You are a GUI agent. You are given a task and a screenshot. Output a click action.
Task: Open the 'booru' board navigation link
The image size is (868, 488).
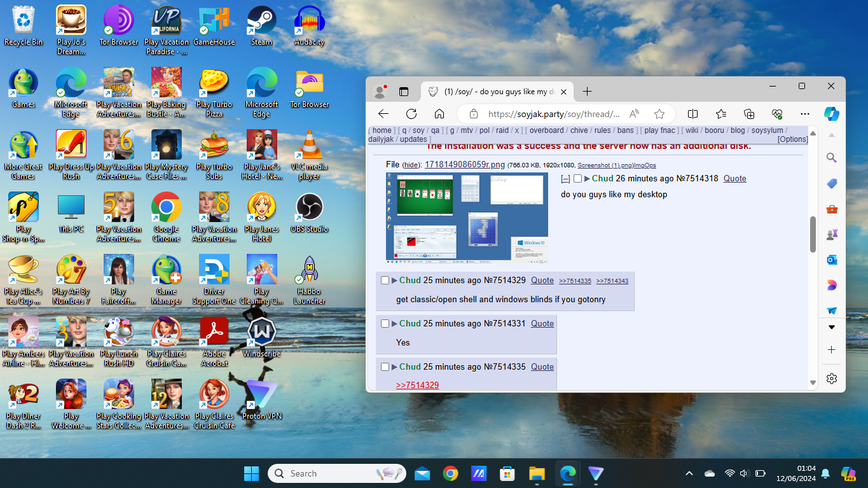click(715, 130)
